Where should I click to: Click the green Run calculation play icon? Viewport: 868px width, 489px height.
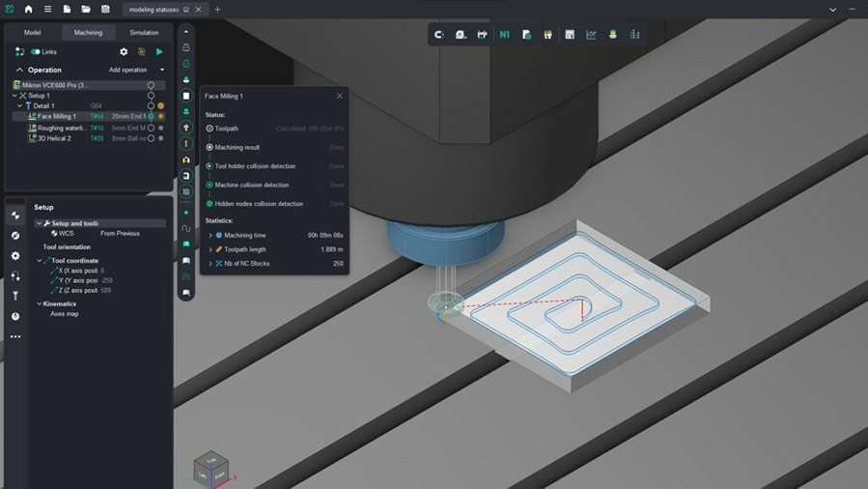pos(159,52)
